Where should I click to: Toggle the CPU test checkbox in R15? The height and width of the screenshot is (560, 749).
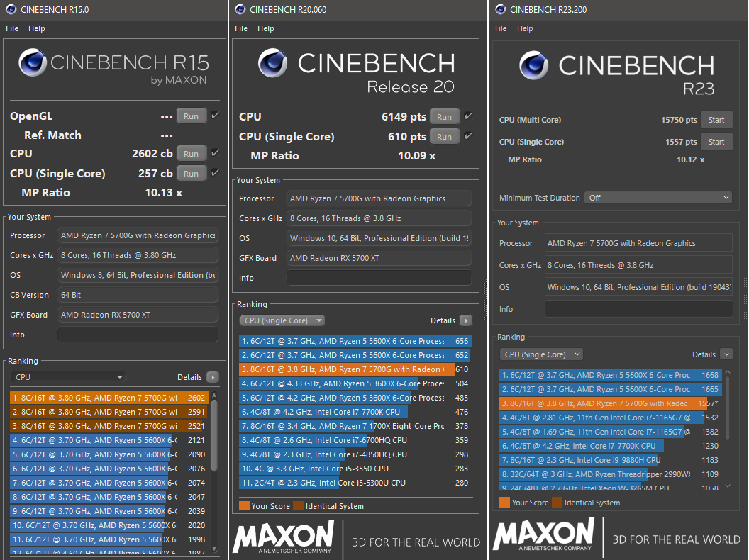215,153
